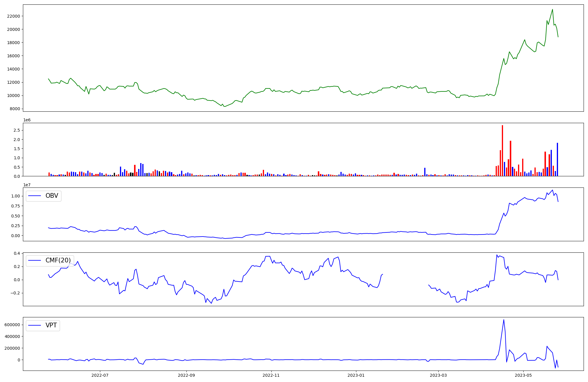The height and width of the screenshot is (382, 588).
Task: Click the VPT spike peak
Action: point(504,320)
